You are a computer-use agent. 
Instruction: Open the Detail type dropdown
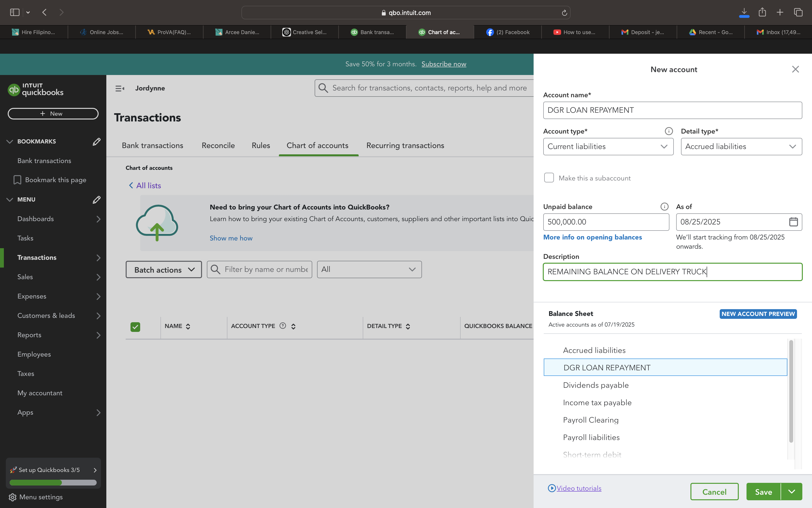[741, 147]
